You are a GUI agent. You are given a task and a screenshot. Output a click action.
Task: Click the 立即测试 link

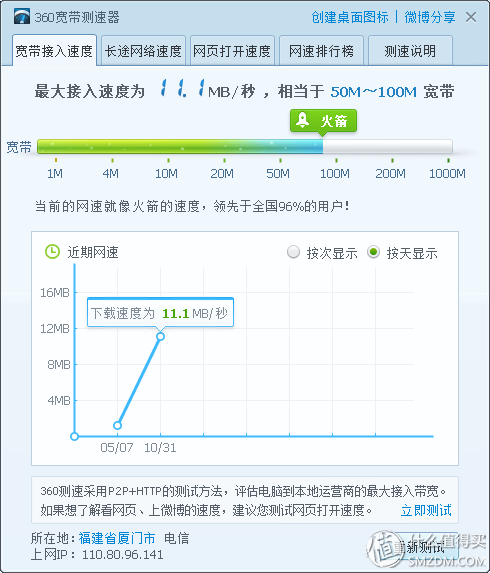[x=426, y=510]
